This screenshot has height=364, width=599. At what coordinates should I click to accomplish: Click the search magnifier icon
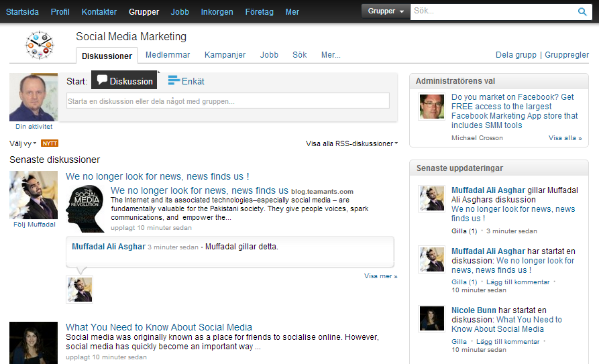click(x=582, y=12)
